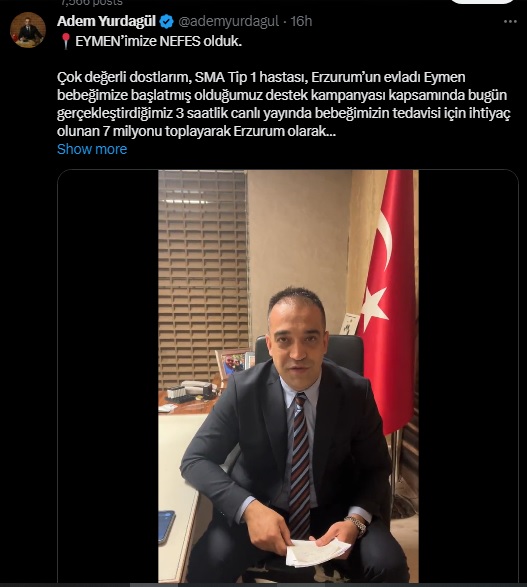This screenshot has width=527, height=587.
Task: Click the headline text EYMEN'imize NEFES olduk
Action: 159,41
